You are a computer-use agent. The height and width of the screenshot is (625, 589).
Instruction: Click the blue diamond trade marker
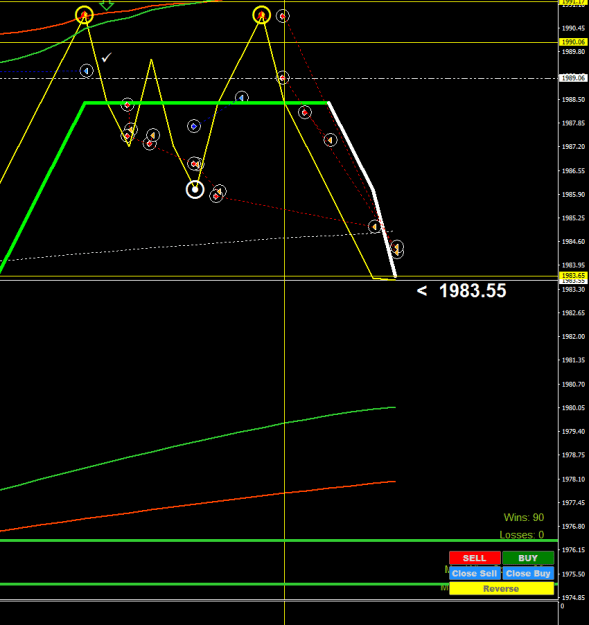[194, 126]
